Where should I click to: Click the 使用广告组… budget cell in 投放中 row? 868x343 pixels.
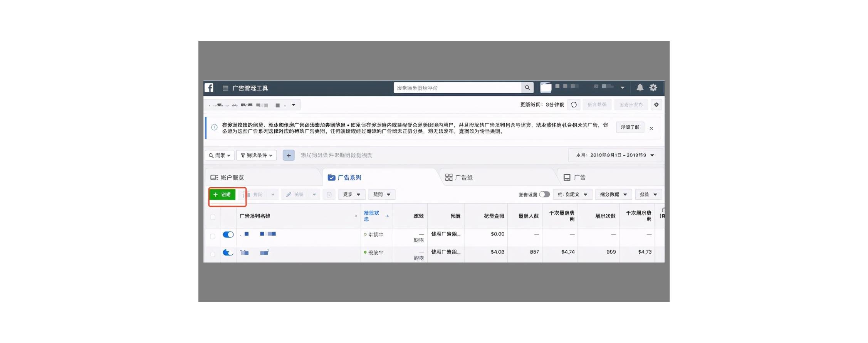click(x=446, y=252)
